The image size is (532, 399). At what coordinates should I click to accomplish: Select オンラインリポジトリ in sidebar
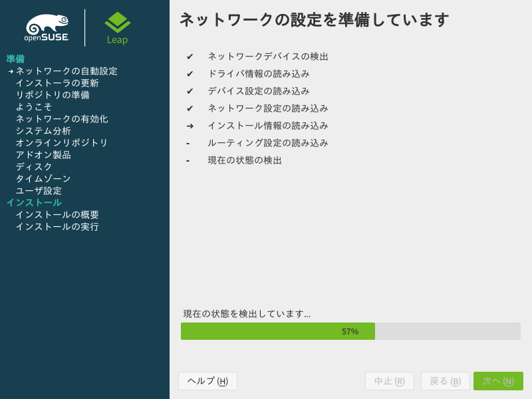61,143
